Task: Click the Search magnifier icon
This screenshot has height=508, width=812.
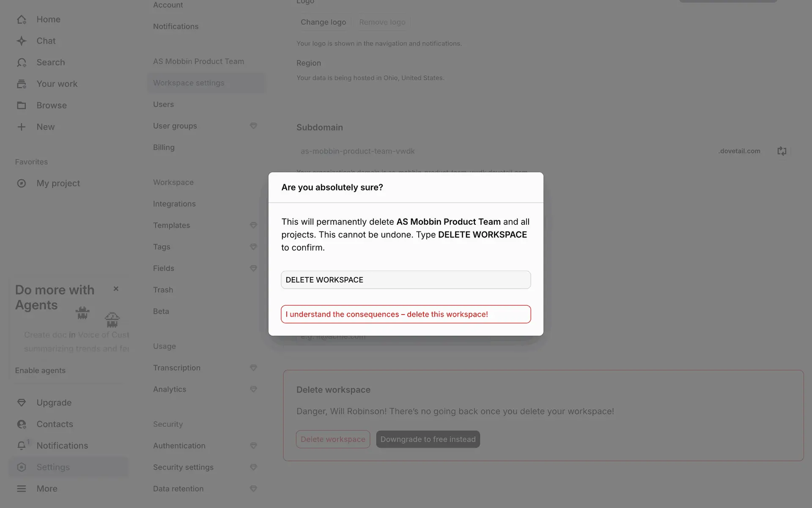Action: pyautogui.click(x=22, y=63)
